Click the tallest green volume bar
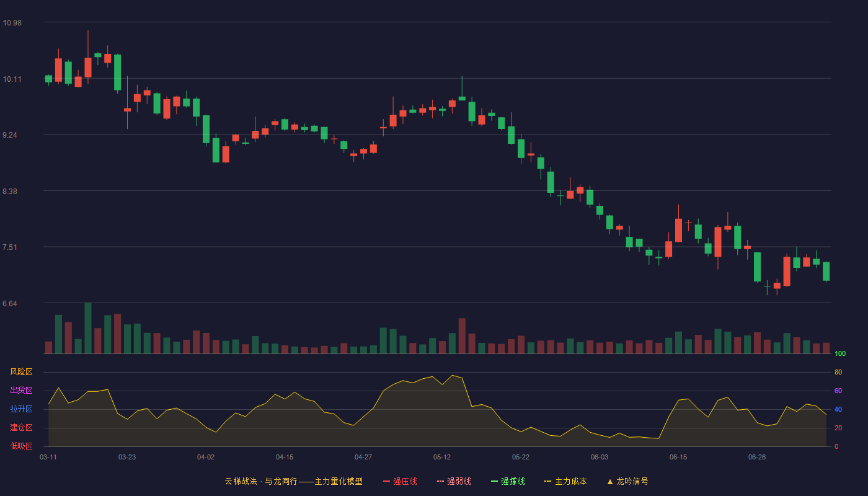The width and height of the screenshot is (868, 496). [88, 328]
